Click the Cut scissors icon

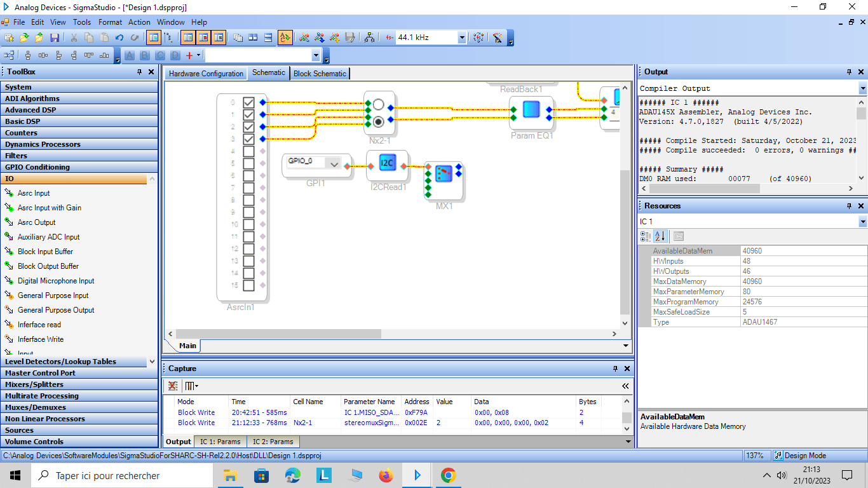74,37
